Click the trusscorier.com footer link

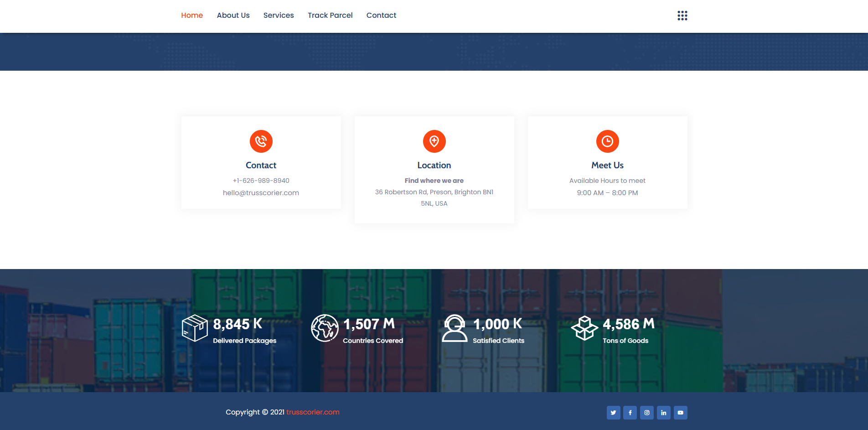(x=313, y=412)
